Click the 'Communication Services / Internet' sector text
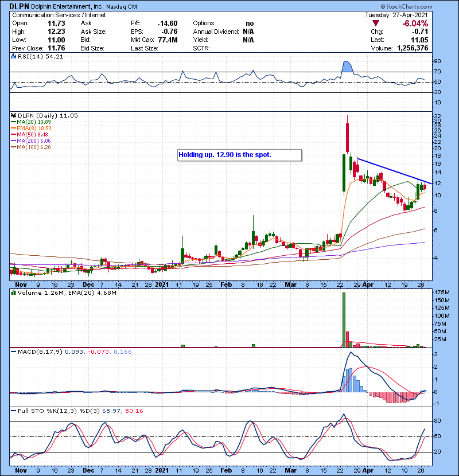Screen dimensions: 459x476 pyautogui.click(x=59, y=15)
